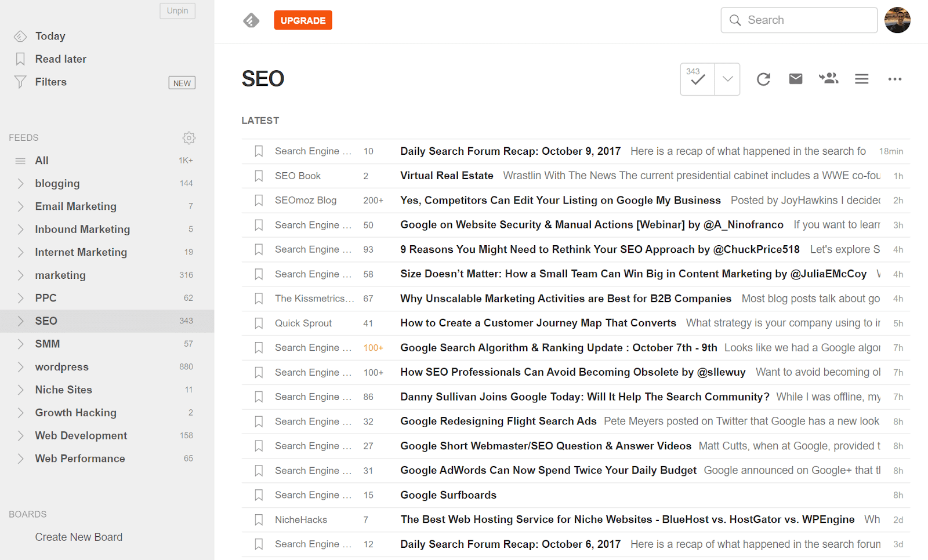Expand the blogging feed category
928x560 pixels.
click(x=20, y=184)
